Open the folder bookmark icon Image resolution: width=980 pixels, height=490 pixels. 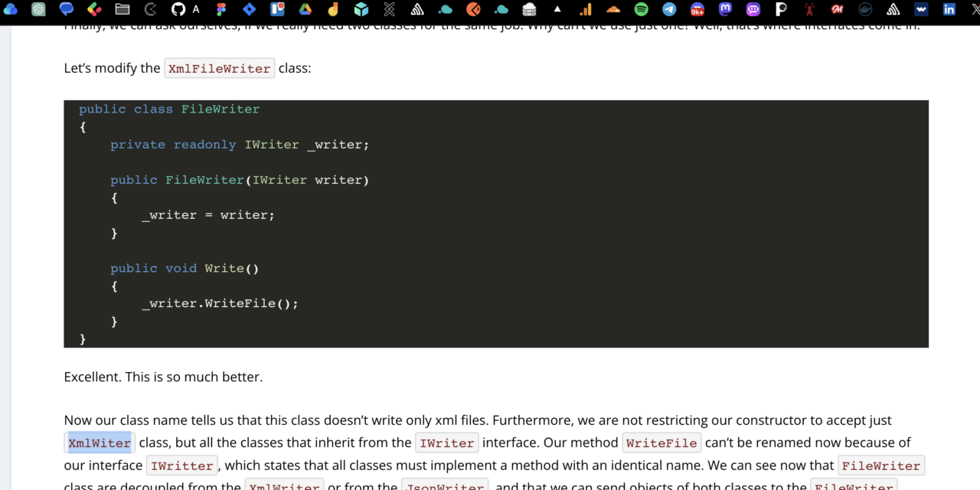point(122,9)
